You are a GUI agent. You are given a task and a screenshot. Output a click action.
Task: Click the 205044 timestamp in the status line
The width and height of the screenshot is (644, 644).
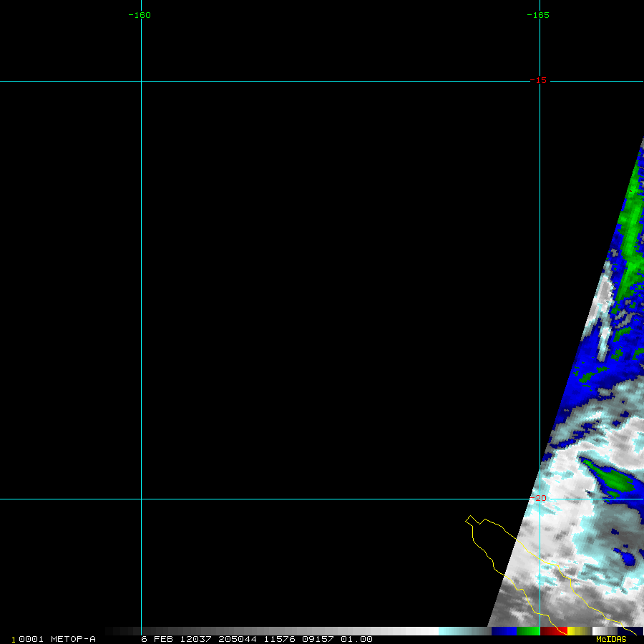click(x=238, y=639)
